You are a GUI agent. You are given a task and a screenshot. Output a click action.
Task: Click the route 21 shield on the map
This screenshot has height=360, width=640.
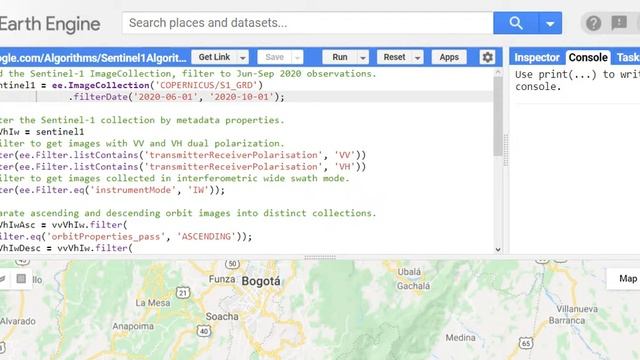coord(183,292)
